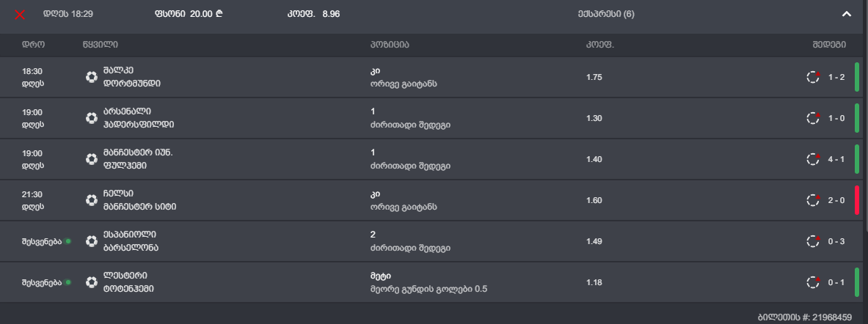Click the შედეგი column header
Image resolution: width=868 pixels, height=324 pixels.
tap(828, 45)
